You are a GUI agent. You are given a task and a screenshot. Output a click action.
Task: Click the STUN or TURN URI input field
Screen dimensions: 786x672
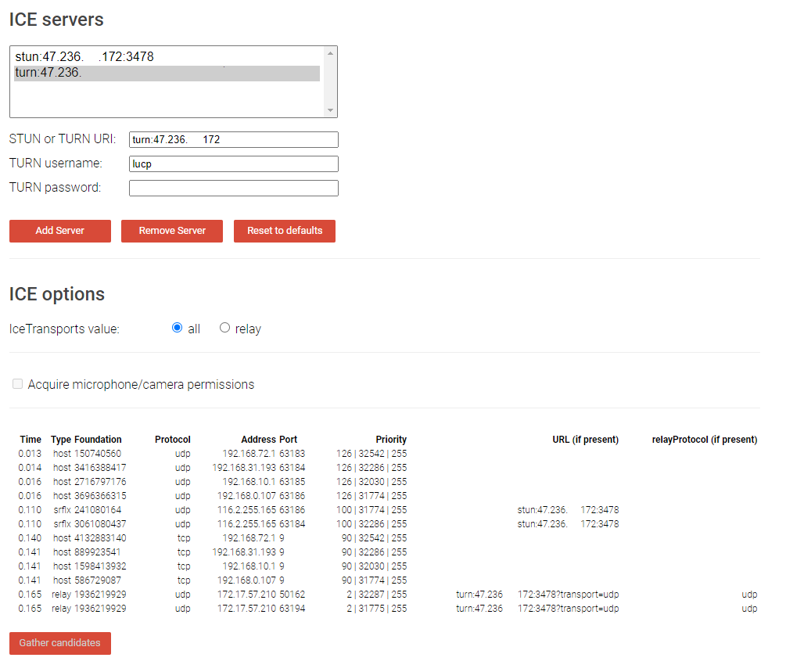(x=233, y=139)
